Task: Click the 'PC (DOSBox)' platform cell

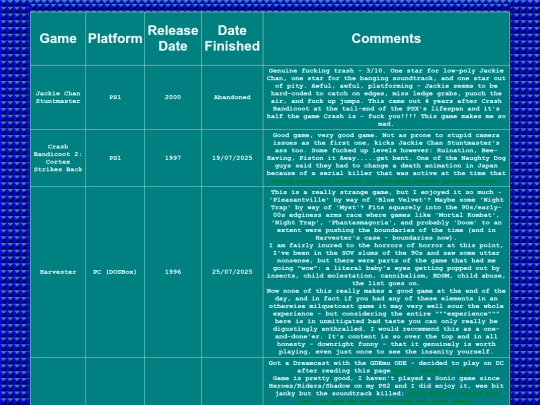Action: tap(115, 272)
